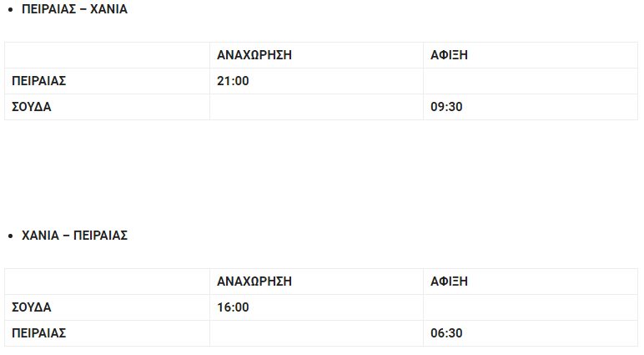Select the ΣΟΥΔΑ row label in first table
Image resolution: width=644 pixels, height=355 pixels.
(x=31, y=107)
